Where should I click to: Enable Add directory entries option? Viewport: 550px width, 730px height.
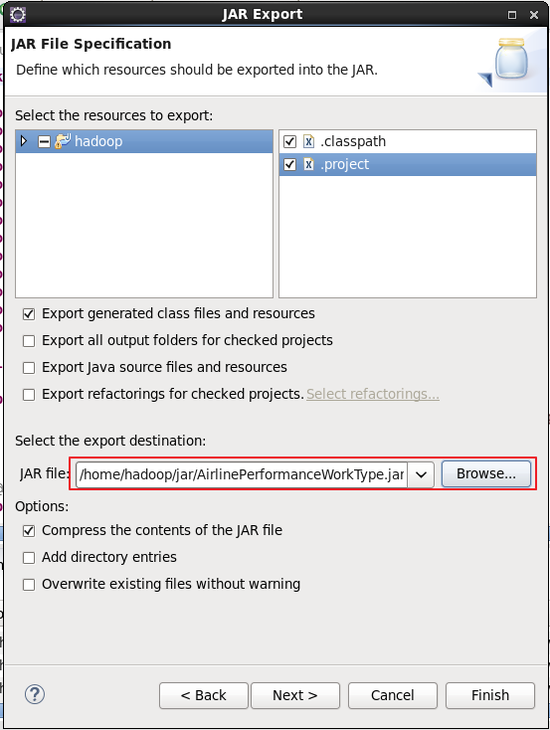coord(29,558)
